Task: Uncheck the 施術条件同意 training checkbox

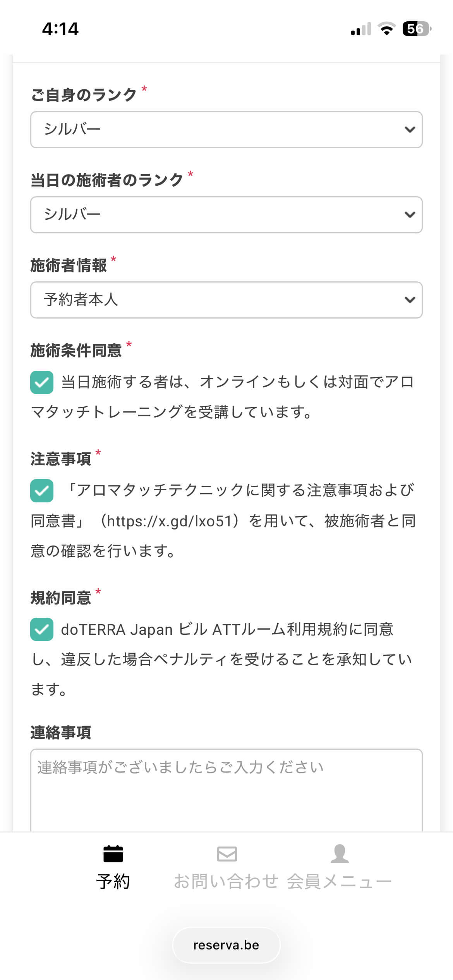Action: point(42,382)
